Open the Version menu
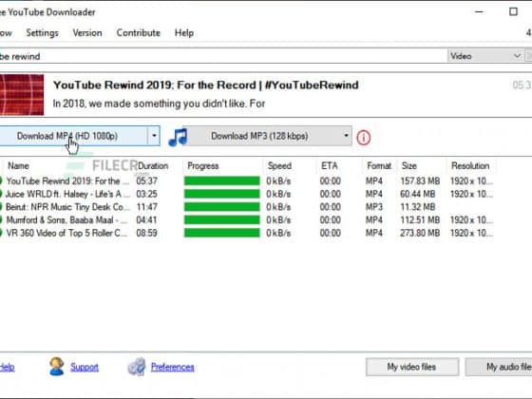The image size is (532, 399). coord(87,33)
